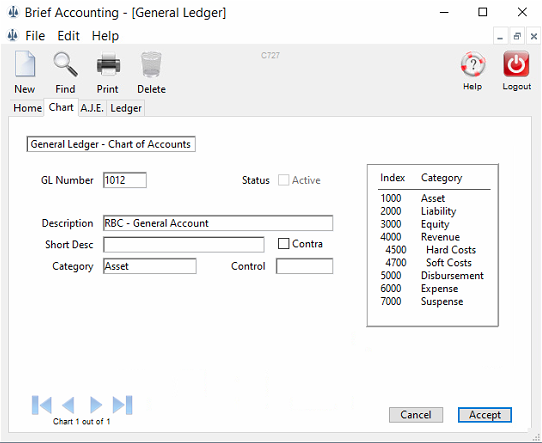Open Help lifebuoy icon
Image resolution: width=542 pixels, height=443 pixels.
[x=473, y=64]
